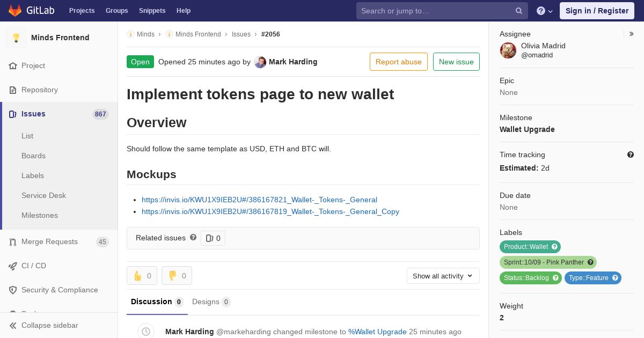This screenshot has height=338, width=644.
Task: Open the Wallet-_Tokens-_General_Copy mockup link
Action: click(x=270, y=211)
